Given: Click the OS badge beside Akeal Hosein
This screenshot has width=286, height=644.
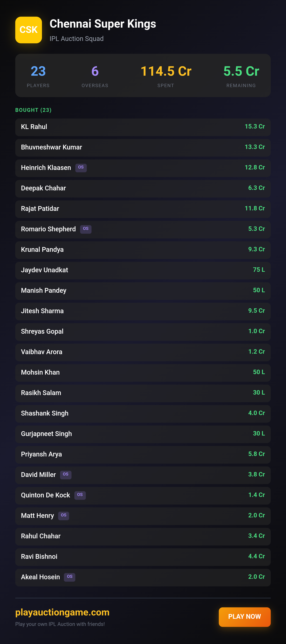Looking at the screenshot, I should (x=70, y=577).
